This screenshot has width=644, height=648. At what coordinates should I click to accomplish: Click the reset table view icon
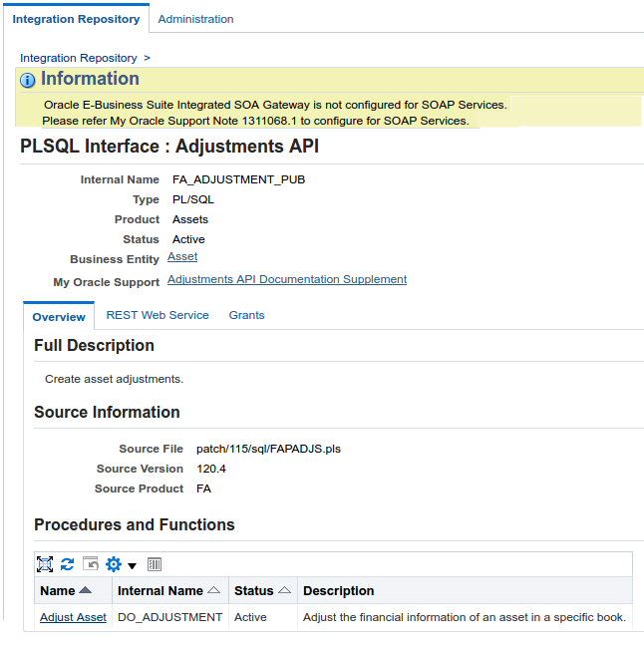(x=91, y=563)
